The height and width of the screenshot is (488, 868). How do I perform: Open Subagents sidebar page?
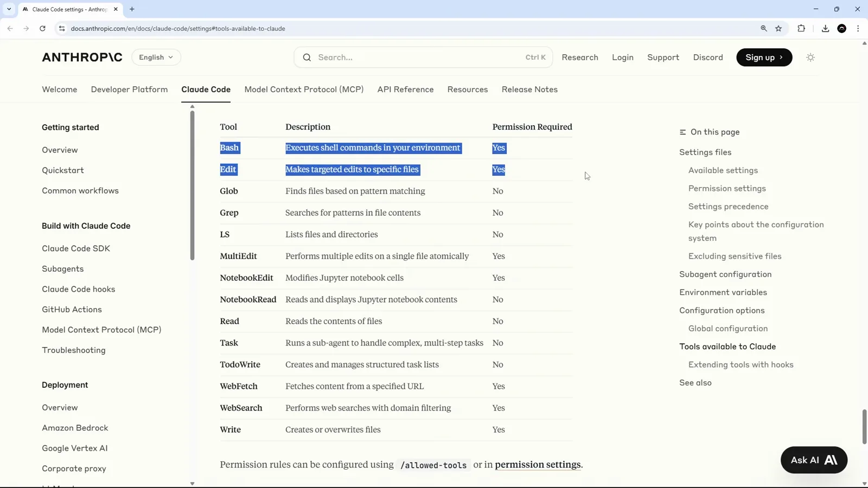(x=63, y=269)
